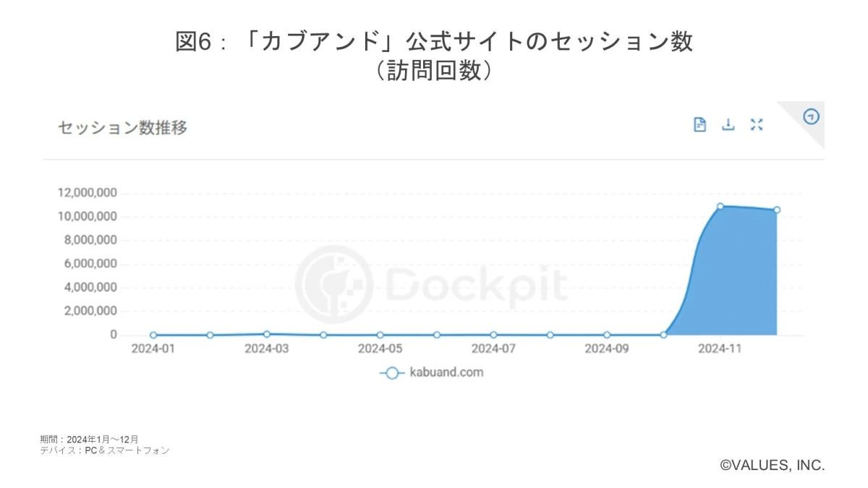Select the kabuand.com legend circle marker

pos(391,372)
